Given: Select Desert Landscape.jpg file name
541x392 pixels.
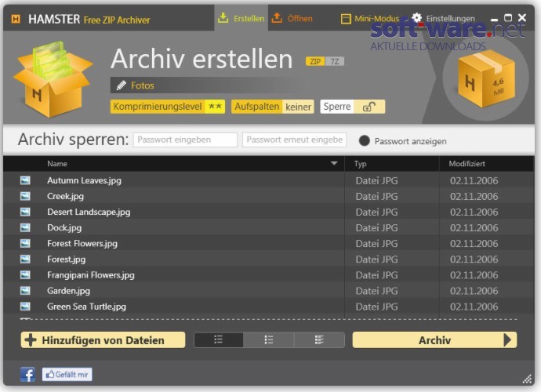Looking at the screenshot, I should click(89, 212).
